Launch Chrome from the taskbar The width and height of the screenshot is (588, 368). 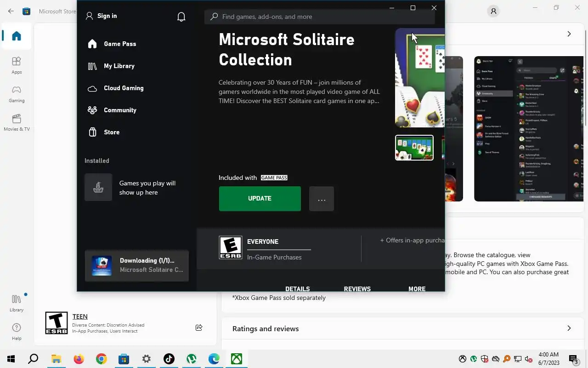[101, 359]
